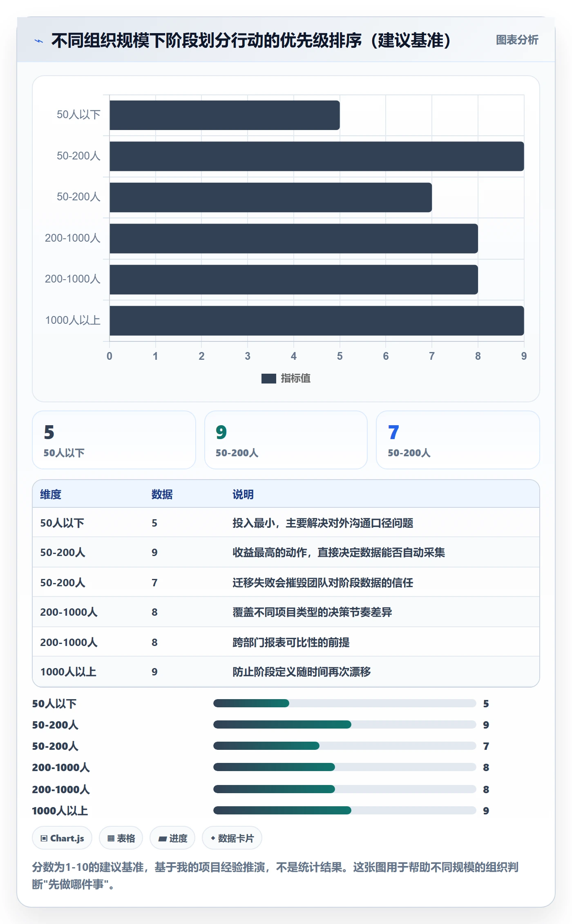The height and width of the screenshot is (924, 572).
Task: Click the 图表分析 label in the header
Action: [517, 40]
